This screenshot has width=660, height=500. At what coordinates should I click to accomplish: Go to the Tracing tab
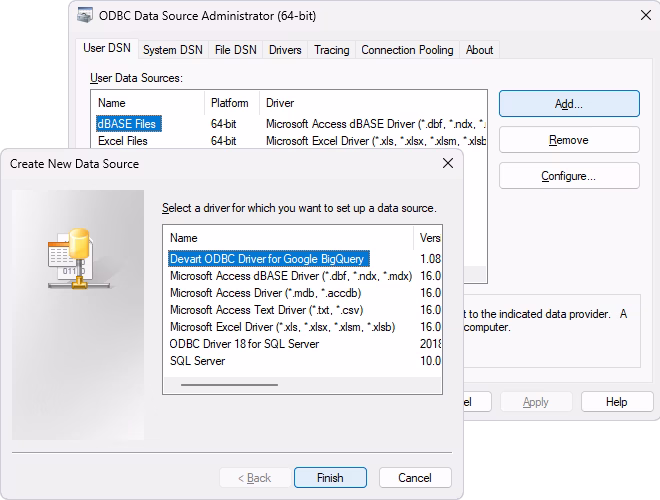point(332,50)
